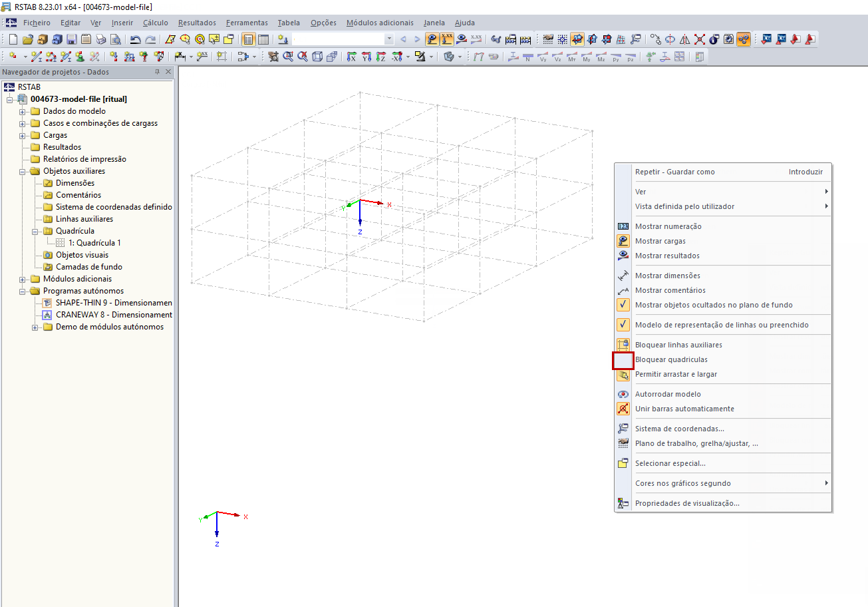Undo the last action via toolbar arrow
Screen dimensions: 868x607
[x=135, y=39]
